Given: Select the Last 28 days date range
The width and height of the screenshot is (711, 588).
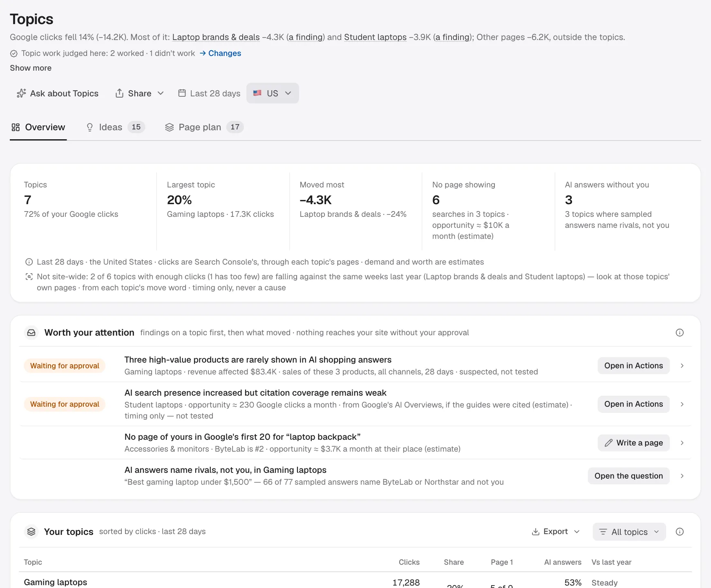Looking at the screenshot, I should (210, 94).
